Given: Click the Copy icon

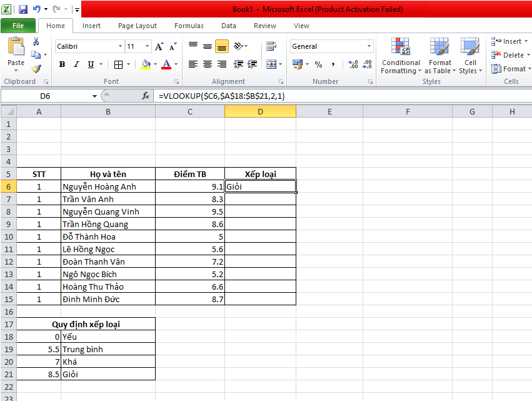Looking at the screenshot, I should [36, 54].
